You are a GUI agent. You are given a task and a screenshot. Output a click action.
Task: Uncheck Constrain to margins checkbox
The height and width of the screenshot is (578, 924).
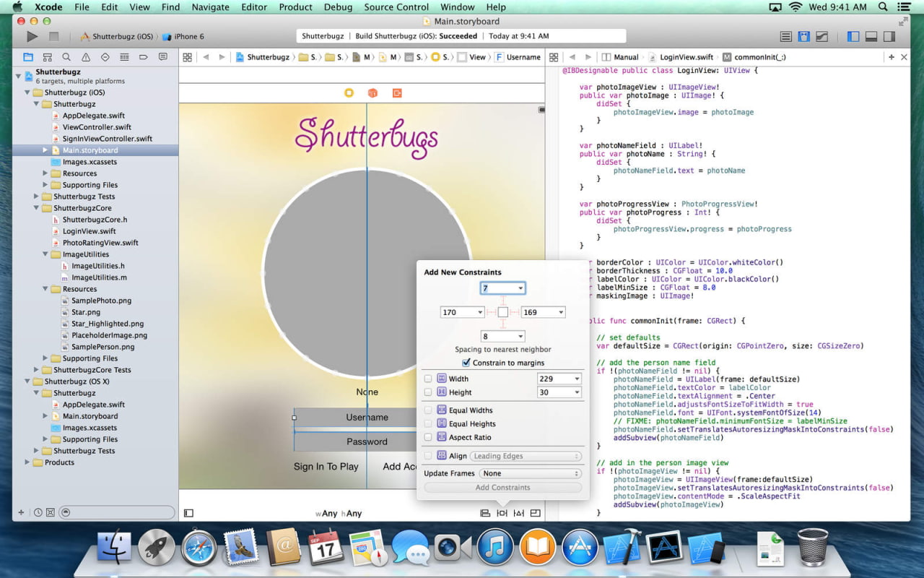(x=466, y=363)
